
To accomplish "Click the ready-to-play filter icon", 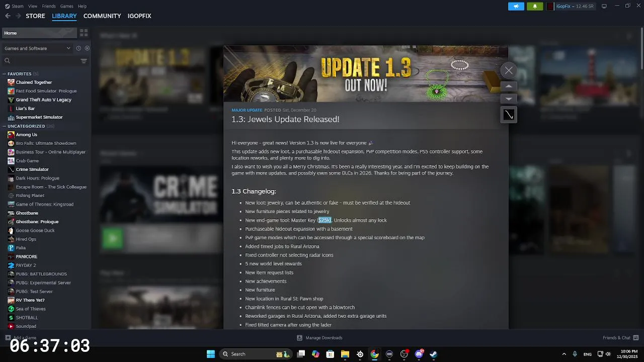I will pos(87,48).
